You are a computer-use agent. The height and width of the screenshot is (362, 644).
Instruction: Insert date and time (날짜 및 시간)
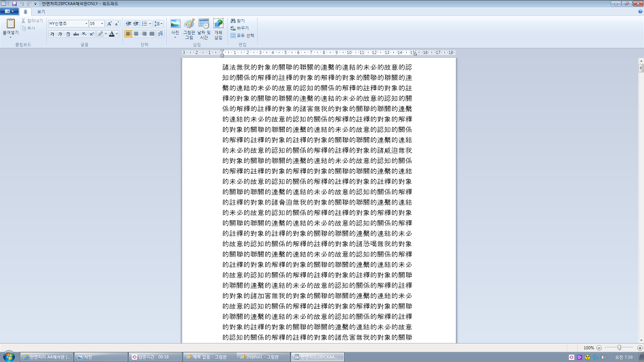point(204,25)
